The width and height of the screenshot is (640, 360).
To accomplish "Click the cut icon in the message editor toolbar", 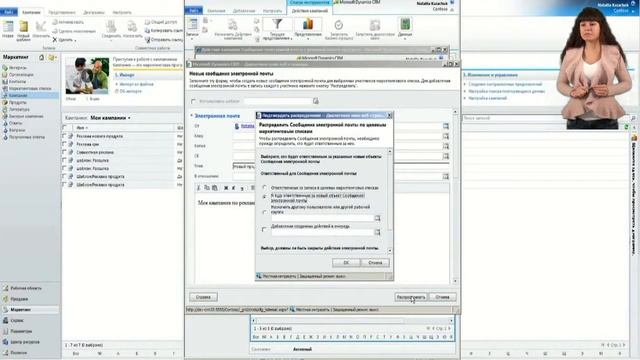I will click(199, 188).
